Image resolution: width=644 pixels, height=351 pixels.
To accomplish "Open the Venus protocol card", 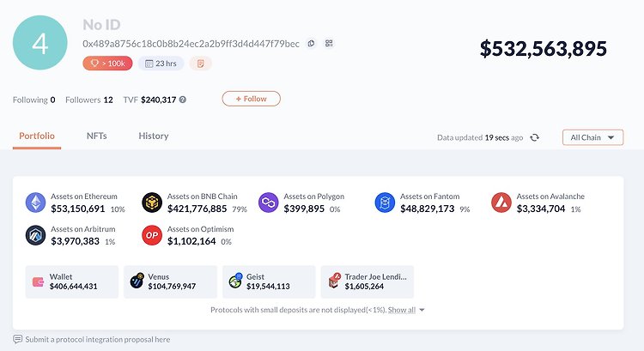I will 171,281.
